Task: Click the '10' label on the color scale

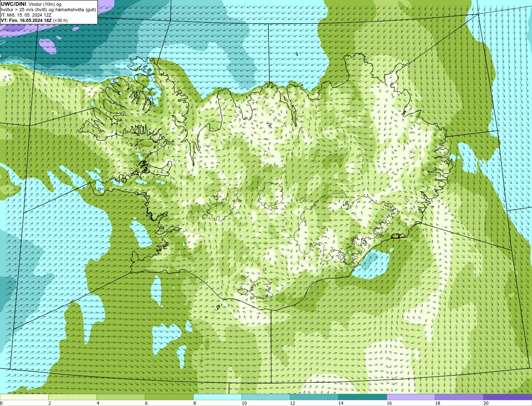Action: coord(244,403)
